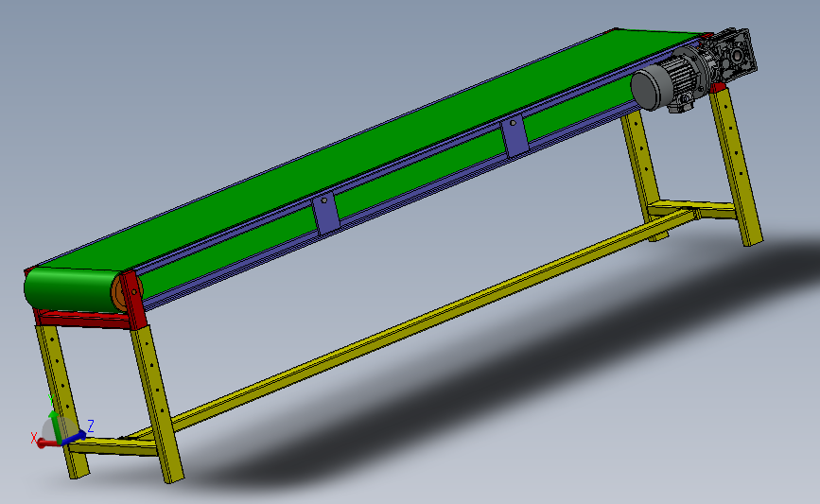820x504 pixels.
Task: Select the gray electric motor body
Action: point(669,83)
